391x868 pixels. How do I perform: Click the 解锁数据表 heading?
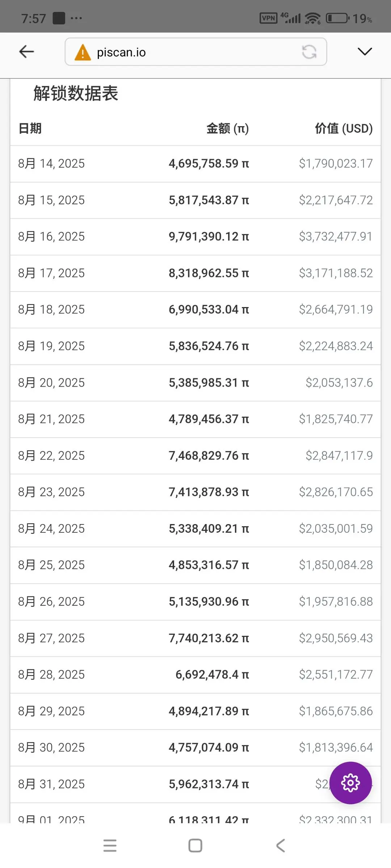point(76,93)
